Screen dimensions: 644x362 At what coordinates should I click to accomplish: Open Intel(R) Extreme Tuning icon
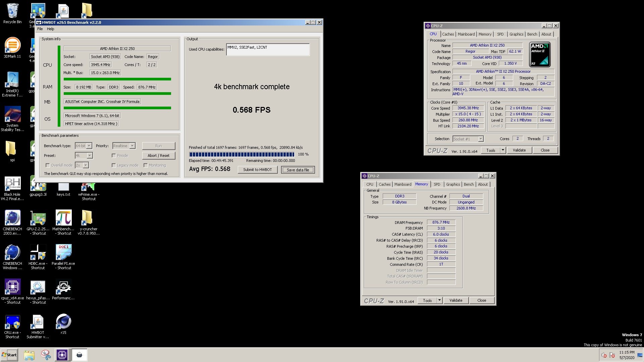point(12,84)
